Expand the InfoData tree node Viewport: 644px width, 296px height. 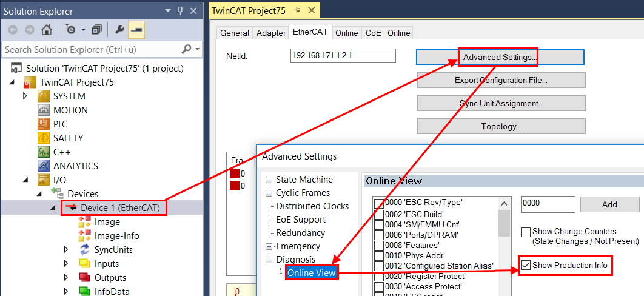pyautogui.click(x=65, y=292)
